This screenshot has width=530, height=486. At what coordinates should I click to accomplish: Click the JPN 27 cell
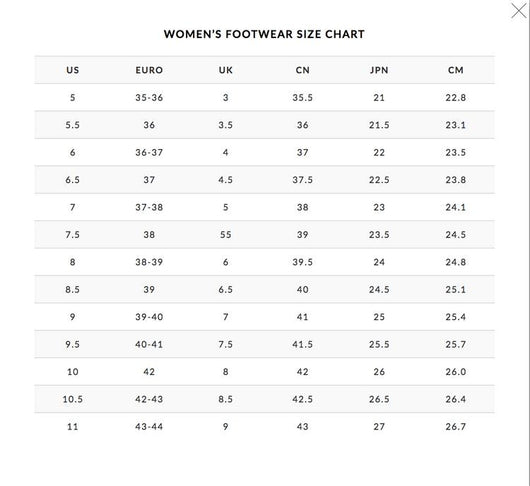379,427
